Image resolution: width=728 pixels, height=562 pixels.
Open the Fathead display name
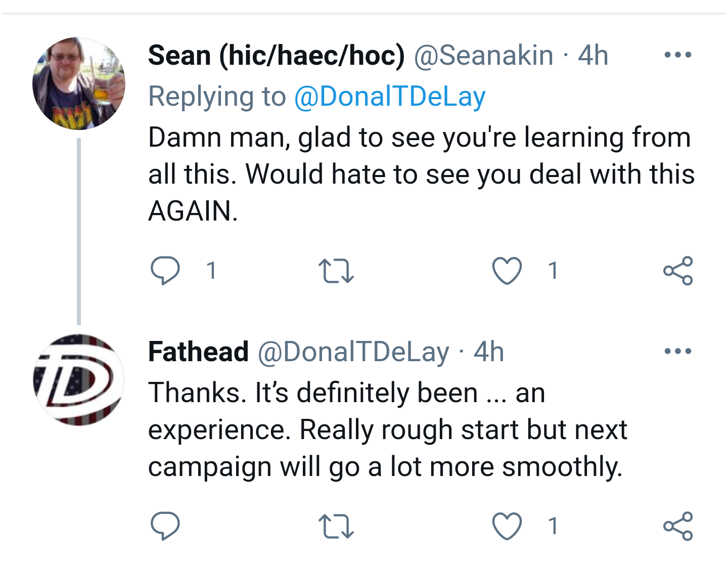tap(198, 352)
